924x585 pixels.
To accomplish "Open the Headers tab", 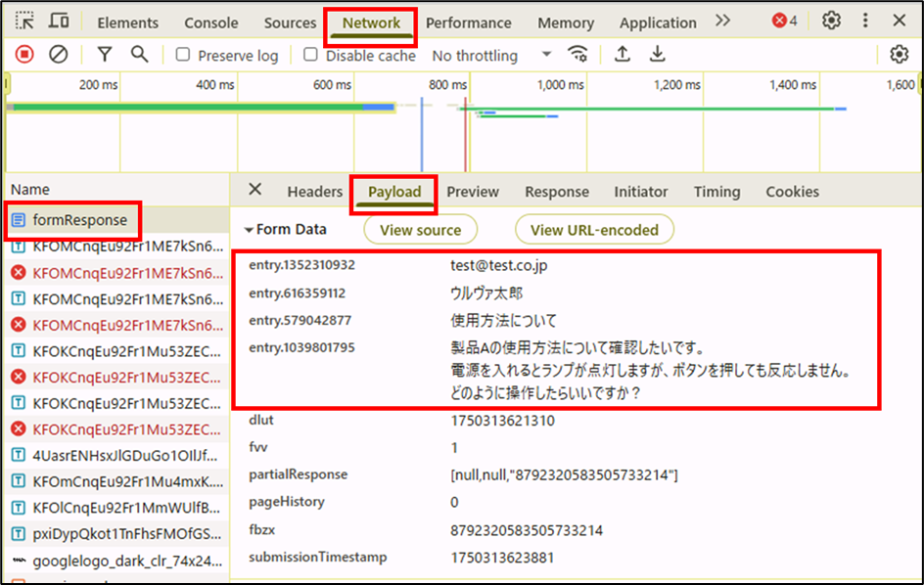I will pyautogui.click(x=314, y=192).
